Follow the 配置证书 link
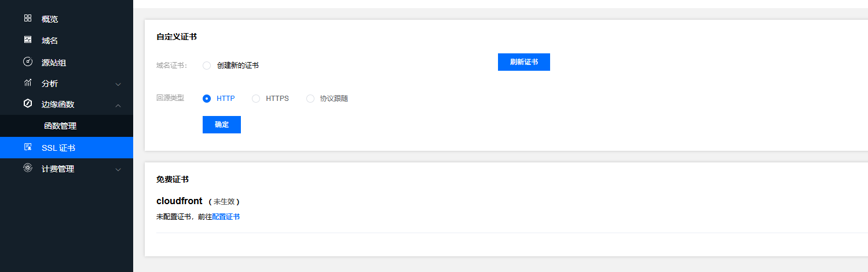 [x=226, y=217]
